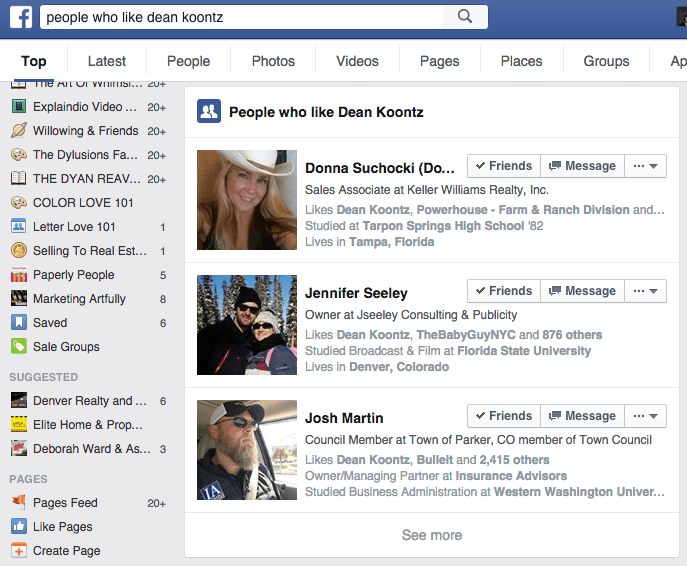
Task: Click the People who like Dean Koontz icon
Action: [x=209, y=111]
